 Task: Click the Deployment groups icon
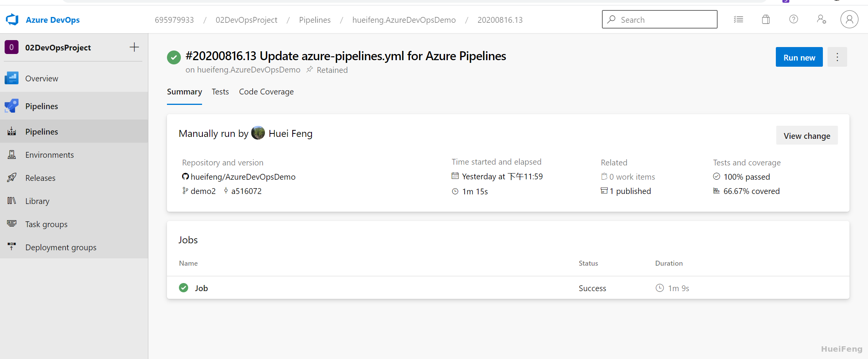click(12, 247)
